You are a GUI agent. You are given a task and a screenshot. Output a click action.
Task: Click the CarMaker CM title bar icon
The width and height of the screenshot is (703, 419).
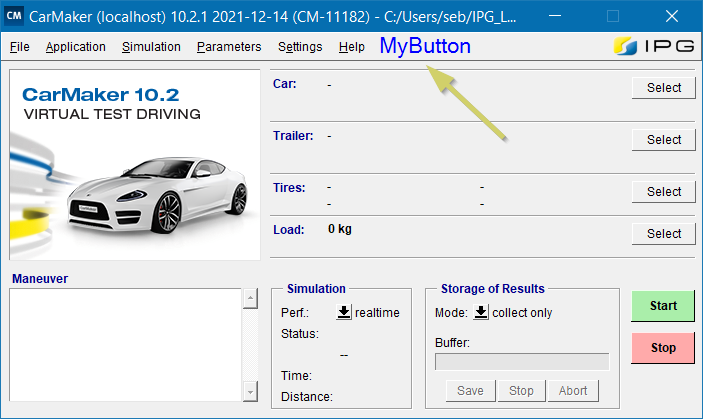click(14, 16)
